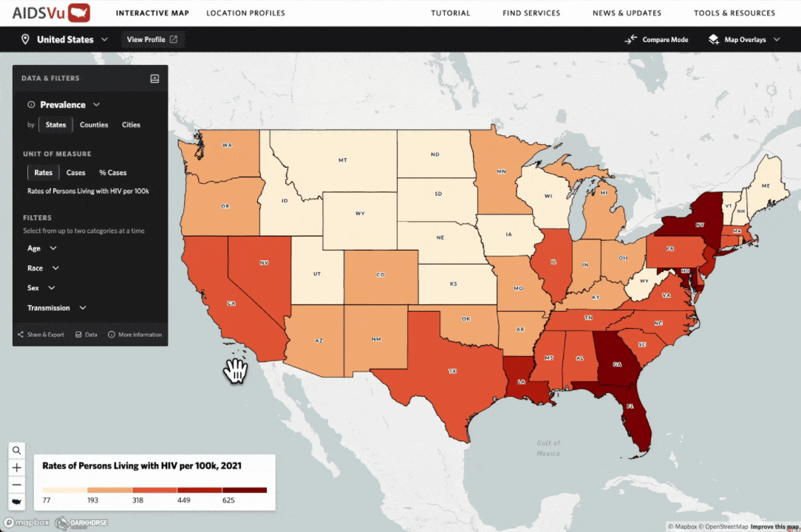The width and height of the screenshot is (801, 532).
Task: Click the Compare Mode button
Action: (x=656, y=39)
